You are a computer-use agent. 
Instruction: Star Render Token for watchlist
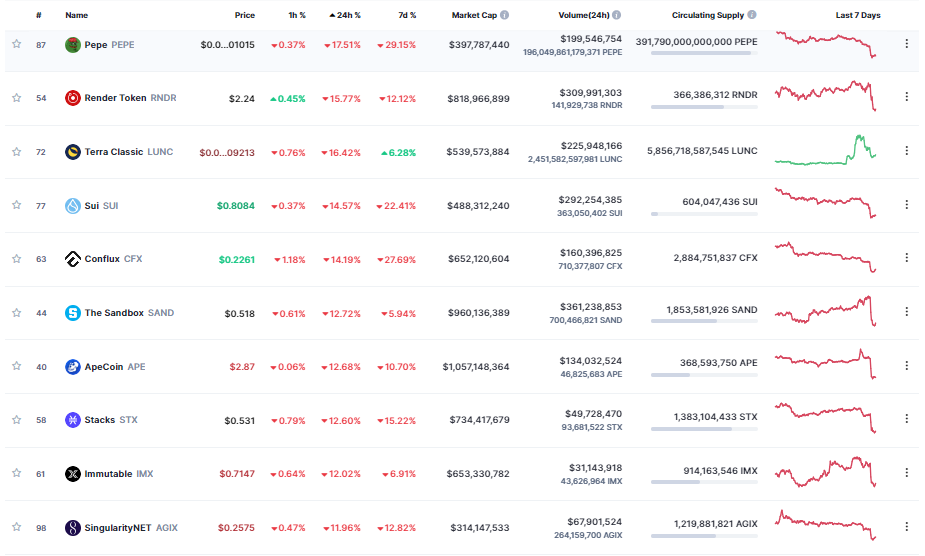pyautogui.click(x=17, y=98)
